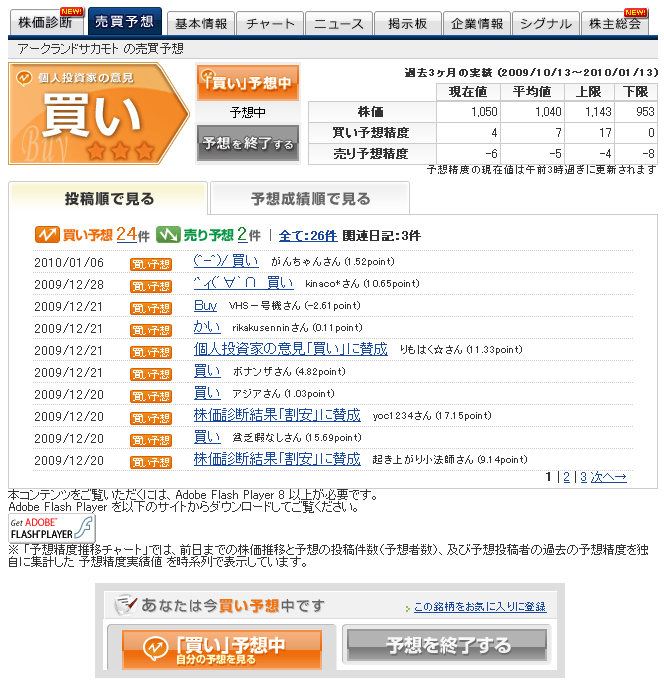Click 買い予想 badge beside 2009/12/28 post
664x685 pixels.
point(151,285)
